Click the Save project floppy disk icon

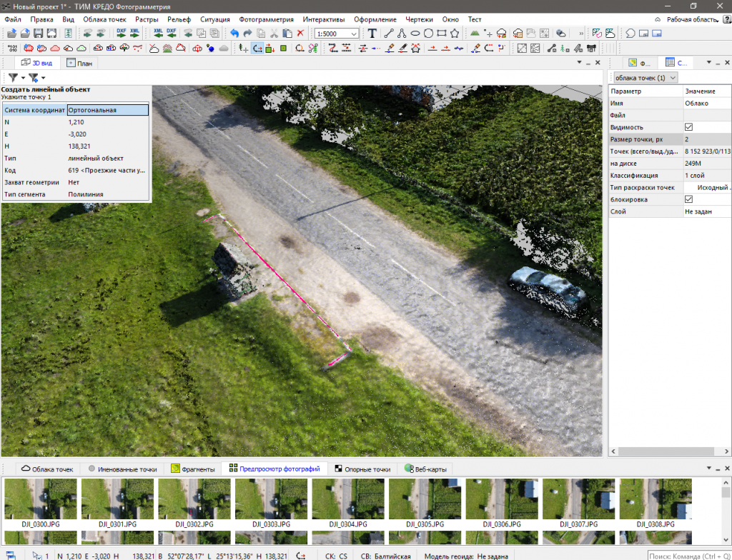click(39, 34)
